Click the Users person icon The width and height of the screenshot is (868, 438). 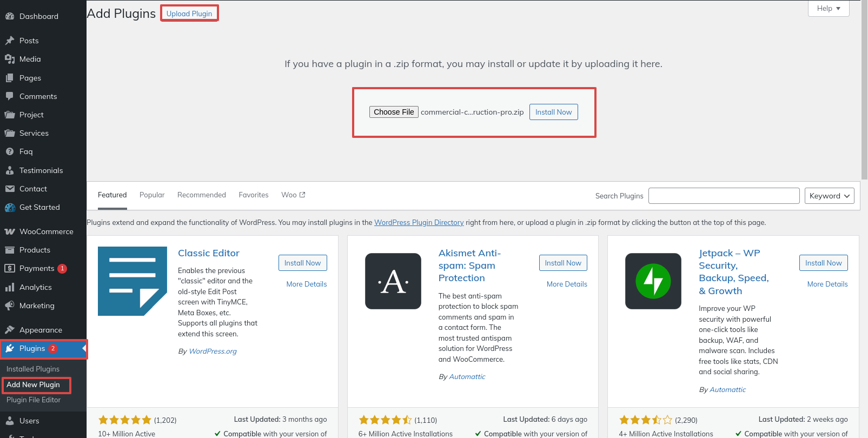point(10,421)
